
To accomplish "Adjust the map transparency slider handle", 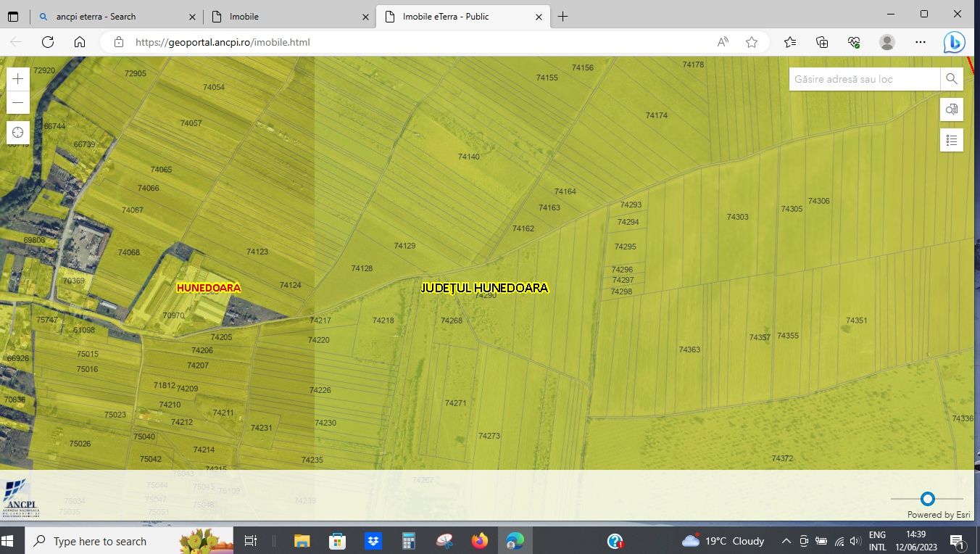I will [928, 499].
